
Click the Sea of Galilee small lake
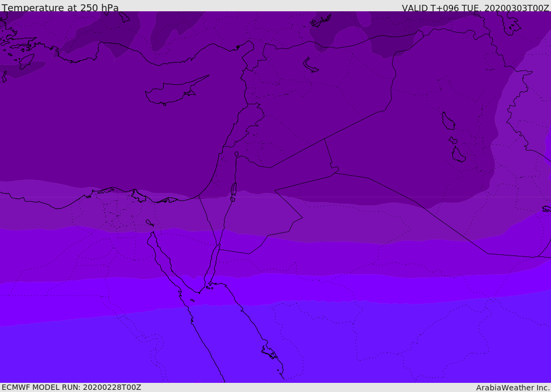pyautogui.click(x=237, y=154)
